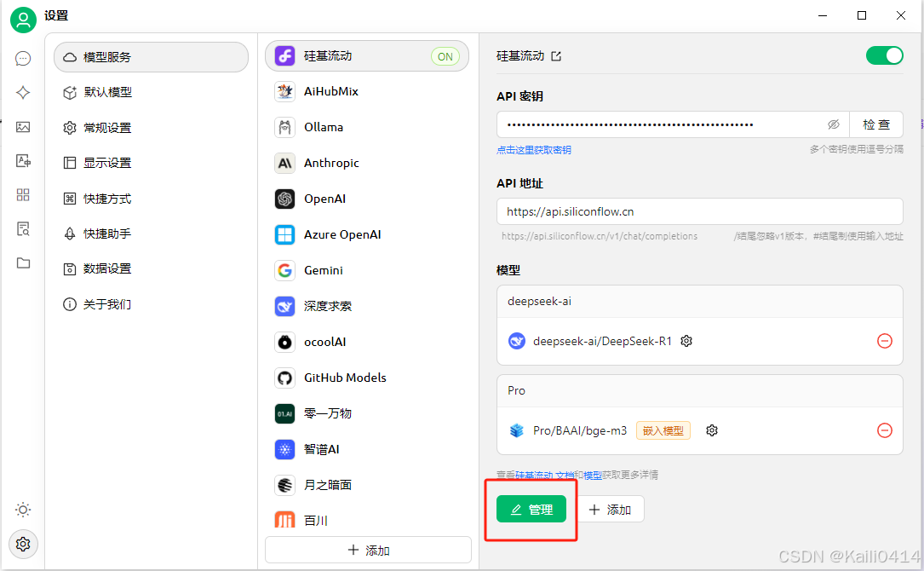The height and width of the screenshot is (571, 924).
Task: Click the green 管理 models button
Action: (531, 510)
